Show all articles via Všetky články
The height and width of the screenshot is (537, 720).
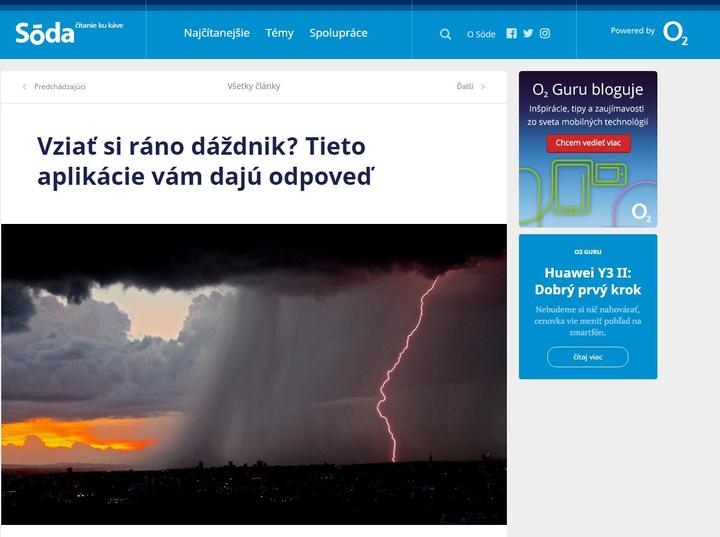coord(253,87)
